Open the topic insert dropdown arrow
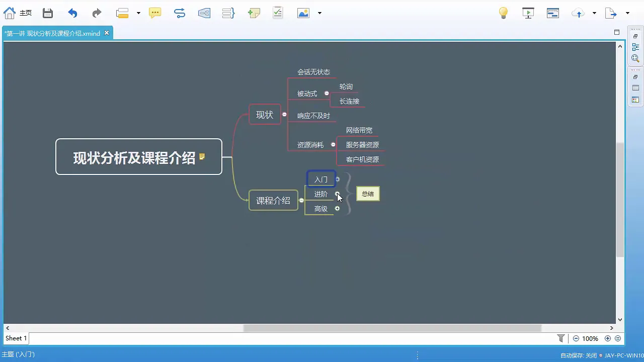 [138, 14]
